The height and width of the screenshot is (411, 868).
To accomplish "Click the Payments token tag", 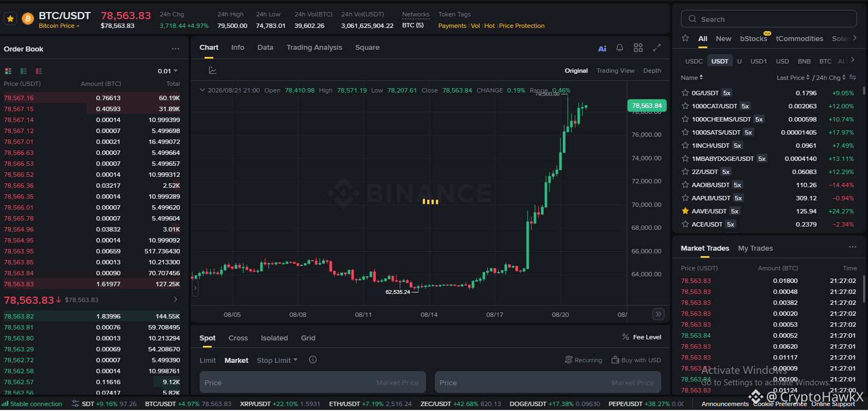I will point(452,26).
